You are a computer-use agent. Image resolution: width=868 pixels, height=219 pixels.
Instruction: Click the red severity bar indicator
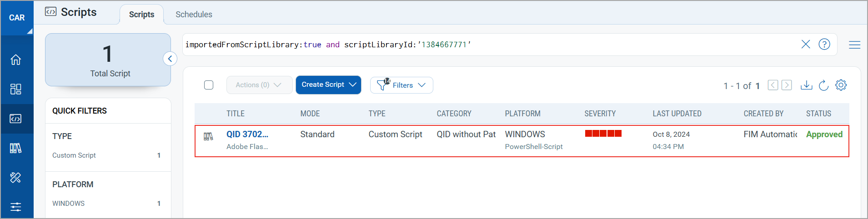(x=603, y=134)
